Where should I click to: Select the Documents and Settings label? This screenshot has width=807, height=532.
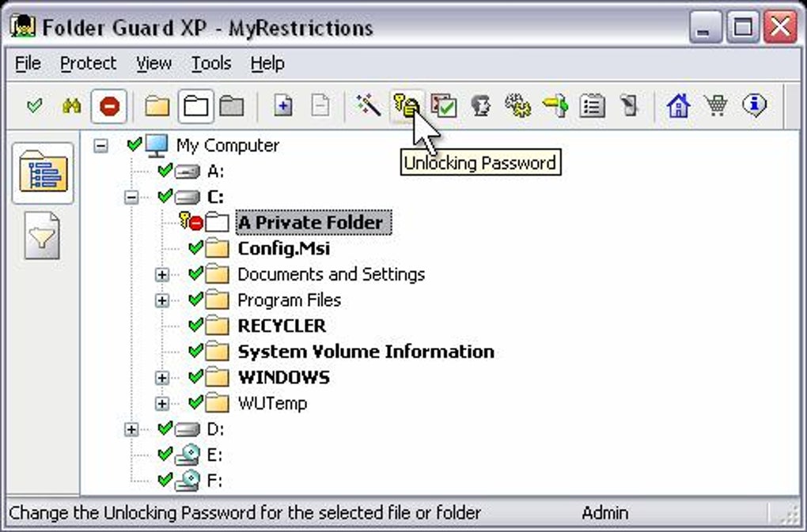click(x=331, y=274)
